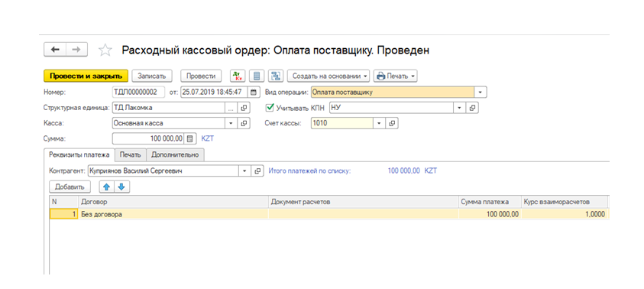Click the N column header
This screenshot has height=289, width=644.
click(63, 202)
